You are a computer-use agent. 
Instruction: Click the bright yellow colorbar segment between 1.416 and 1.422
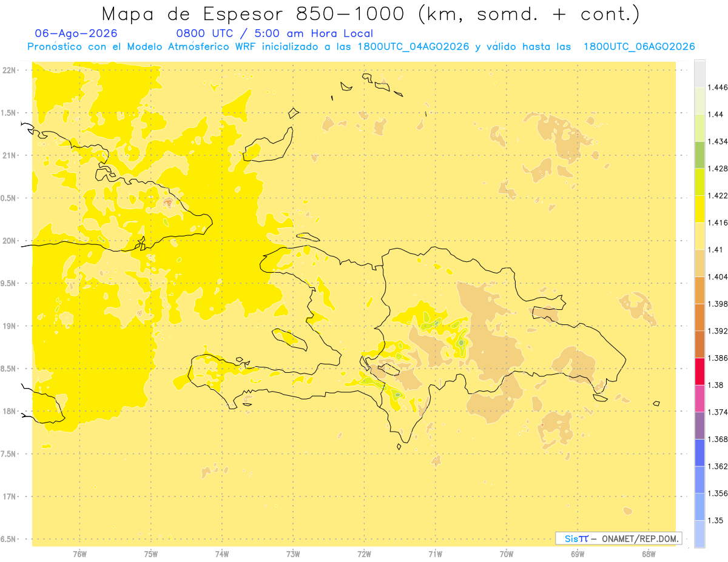click(700, 209)
